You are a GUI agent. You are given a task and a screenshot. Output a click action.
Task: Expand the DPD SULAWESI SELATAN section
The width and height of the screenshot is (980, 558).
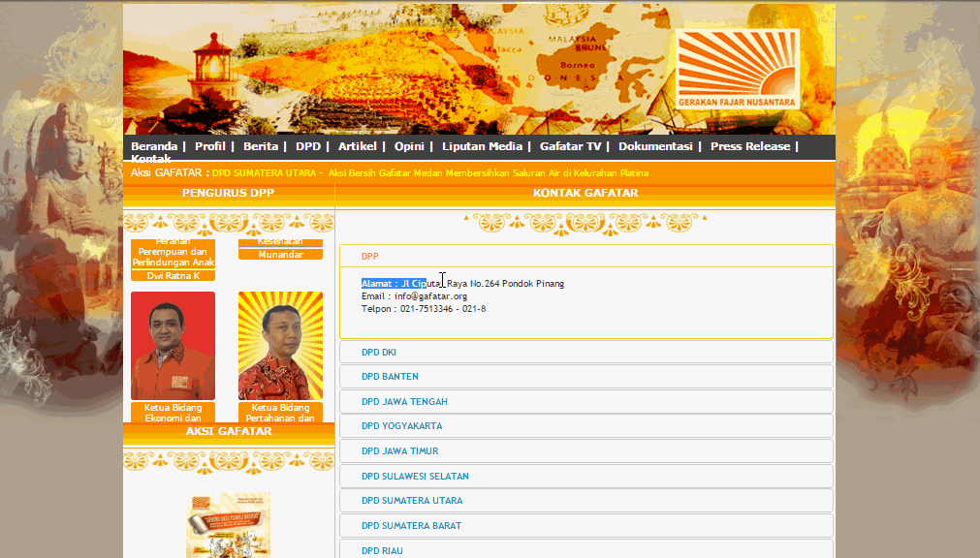point(586,476)
